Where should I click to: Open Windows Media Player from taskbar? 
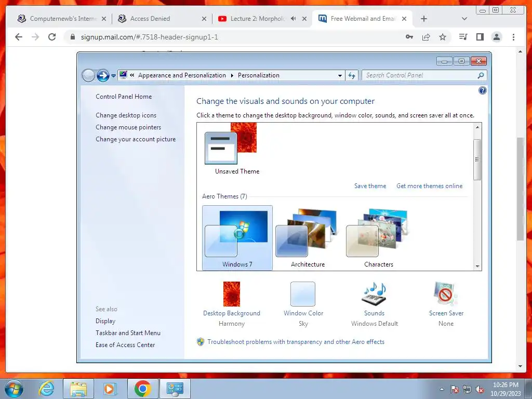pyautogui.click(x=109, y=389)
